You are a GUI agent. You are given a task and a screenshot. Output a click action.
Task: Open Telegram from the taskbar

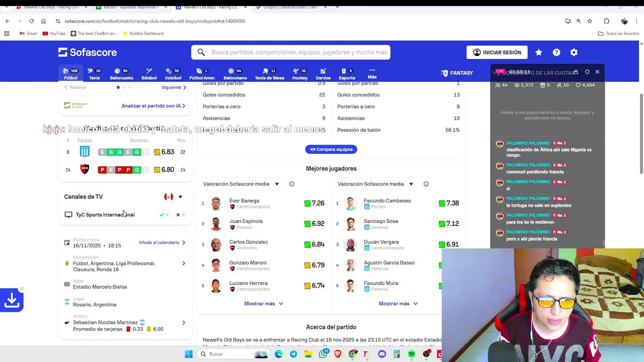[293, 354]
